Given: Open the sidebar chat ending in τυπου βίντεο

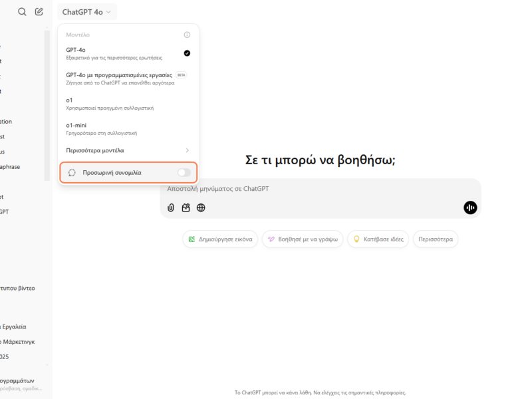Looking at the screenshot, I should [18, 288].
